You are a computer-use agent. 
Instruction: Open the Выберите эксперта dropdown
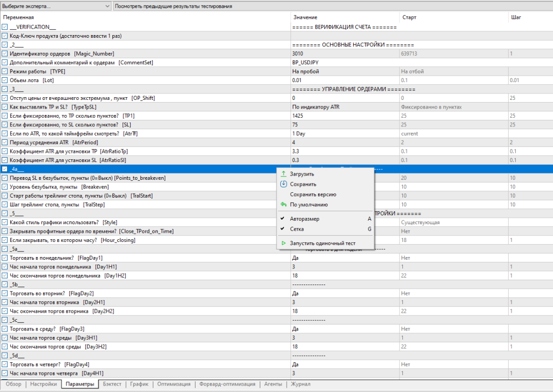click(56, 6)
